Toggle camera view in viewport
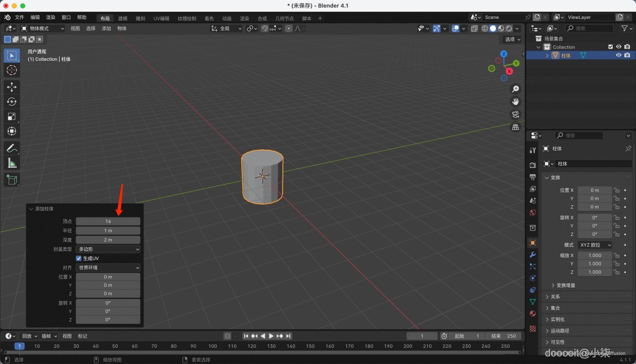This screenshot has width=636, height=364. point(515,114)
